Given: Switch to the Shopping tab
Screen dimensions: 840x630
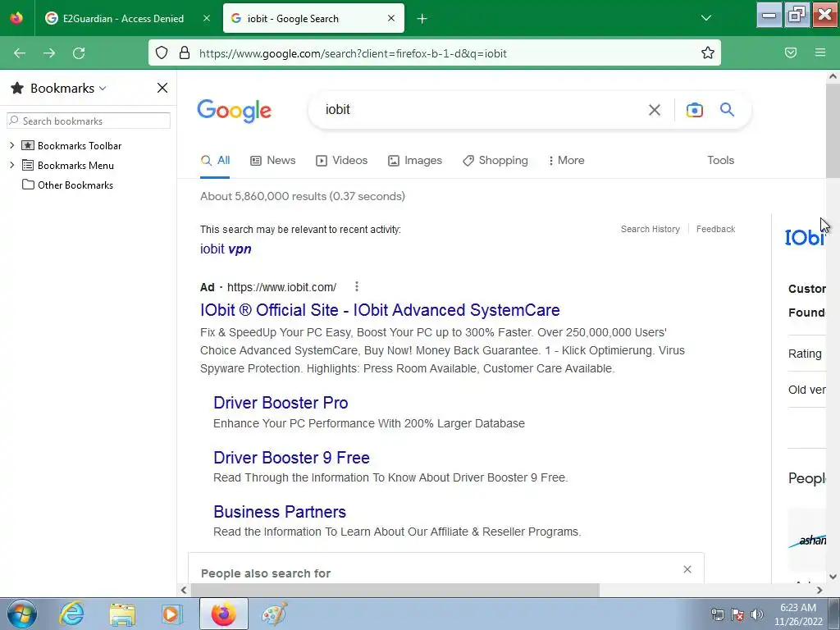Looking at the screenshot, I should 495,160.
